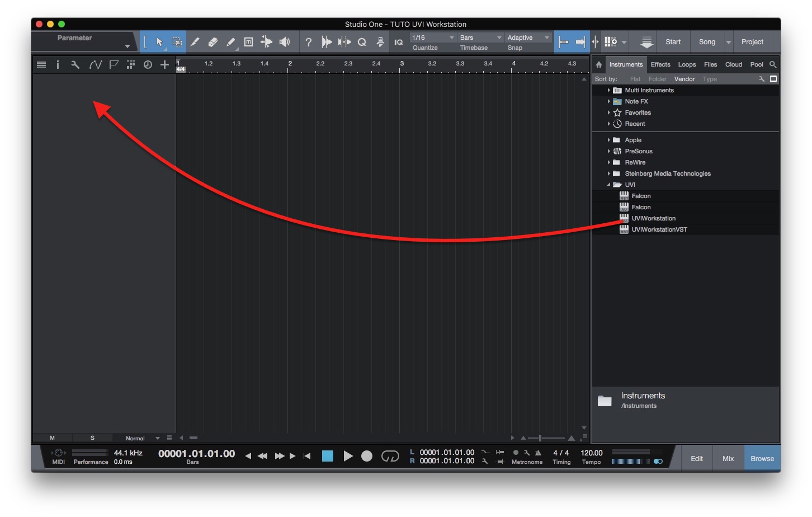Detach the browser panel window icon
Image resolution: width=812 pixels, height=517 pixels.
[x=773, y=79]
